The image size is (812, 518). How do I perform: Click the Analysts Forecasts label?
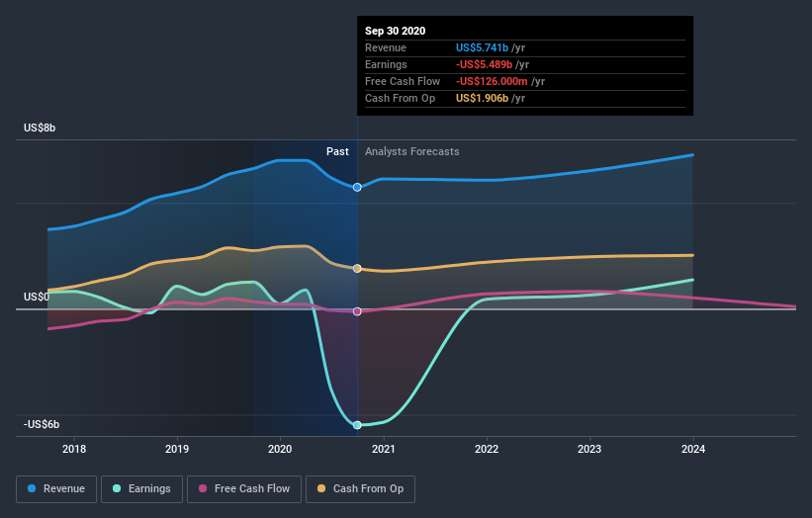(x=412, y=151)
